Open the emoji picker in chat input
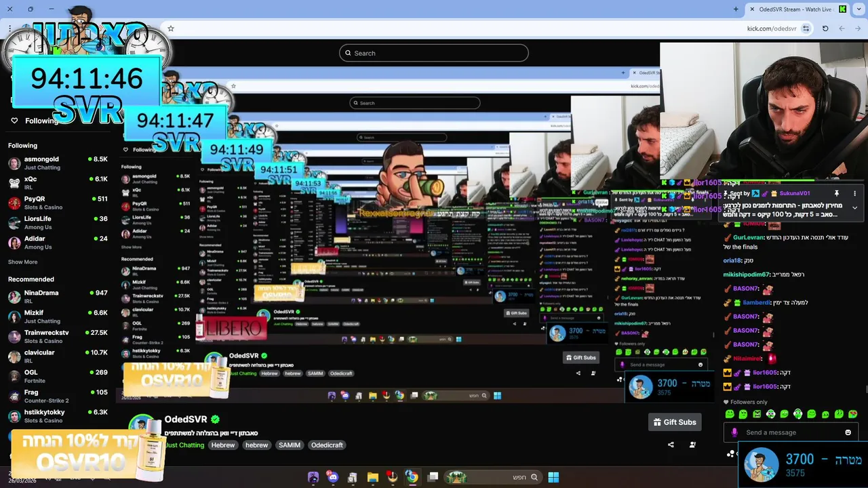 pyautogui.click(x=848, y=432)
